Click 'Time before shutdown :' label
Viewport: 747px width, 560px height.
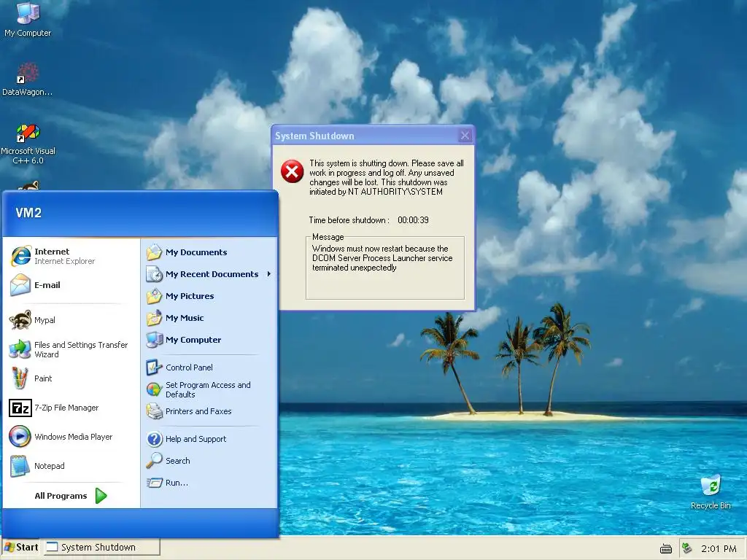point(349,220)
